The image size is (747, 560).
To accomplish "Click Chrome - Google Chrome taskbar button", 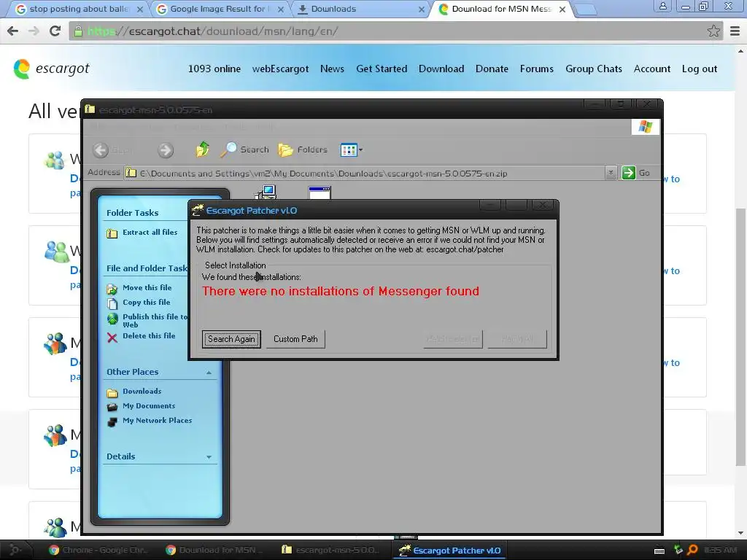I will coord(99,550).
